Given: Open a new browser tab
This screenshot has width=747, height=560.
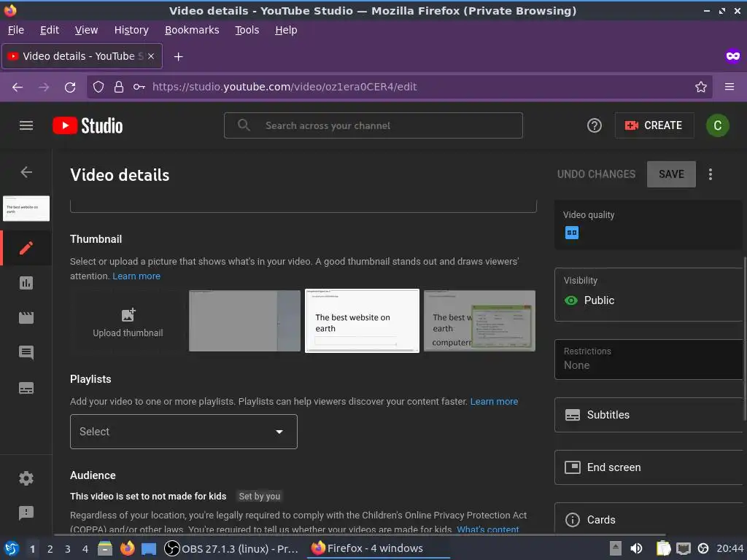Looking at the screenshot, I should (178, 57).
